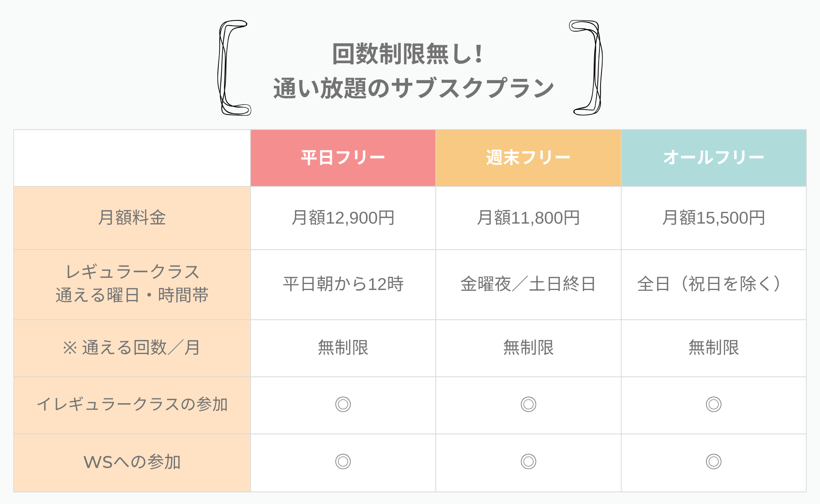
Task: Click the 月額料金 row label
Action: 132,218
